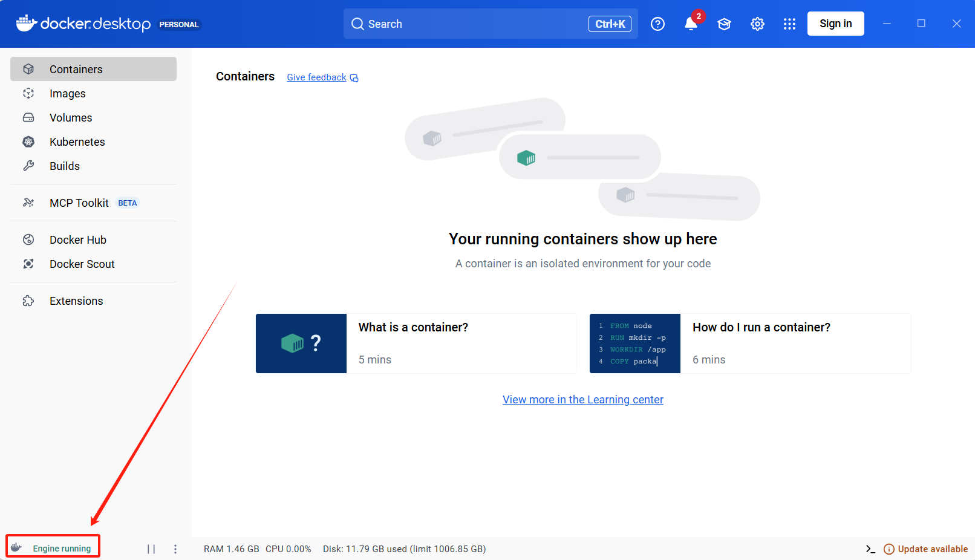
Task: Focus the Search input field
Action: pos(491,24)
